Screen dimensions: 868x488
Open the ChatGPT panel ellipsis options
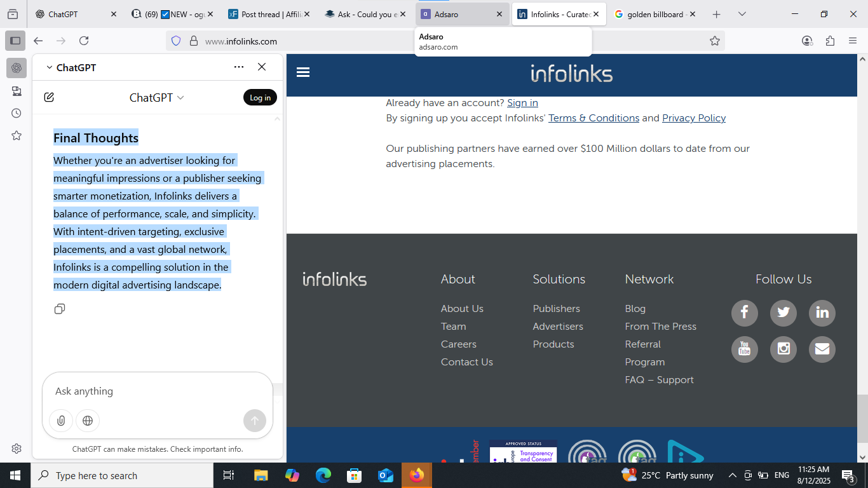[239, 67]
